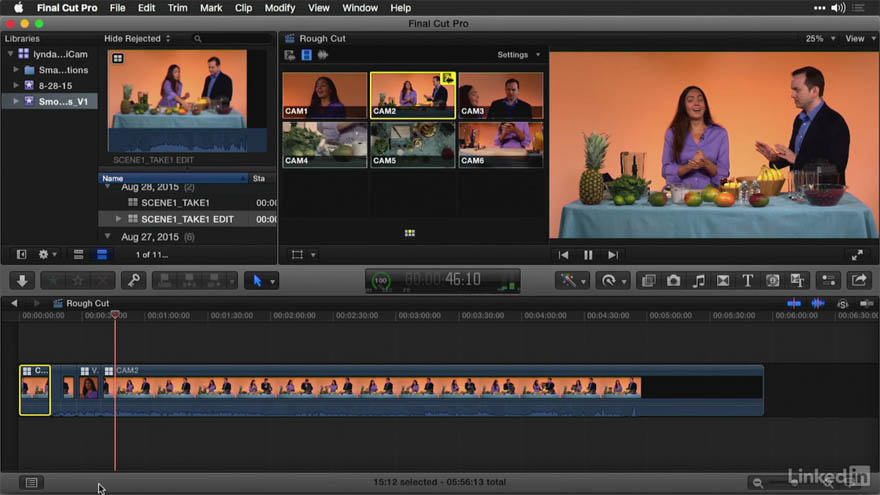
Task: Expand the 8-28-15 event
Action: pyautogui.click(x=16, y=85)
